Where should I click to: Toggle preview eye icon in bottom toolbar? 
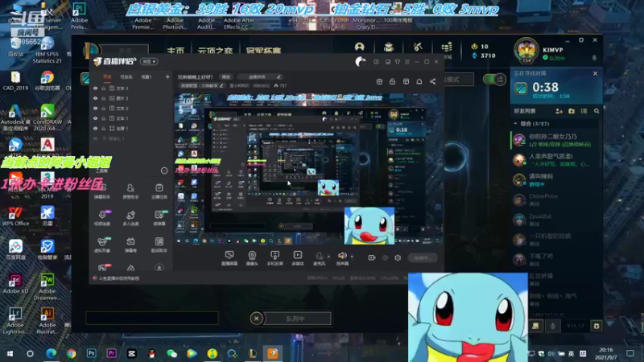pyautogui.click(x=385, y=257)
